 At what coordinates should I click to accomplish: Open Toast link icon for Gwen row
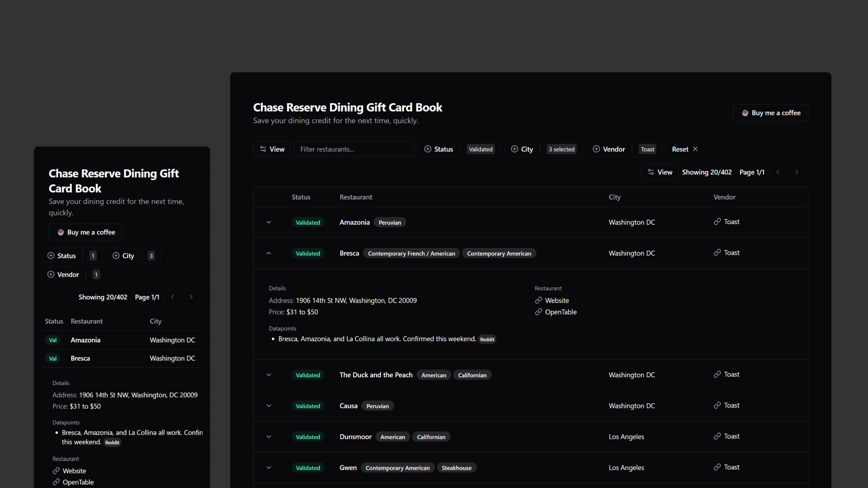tap(717, 467)
